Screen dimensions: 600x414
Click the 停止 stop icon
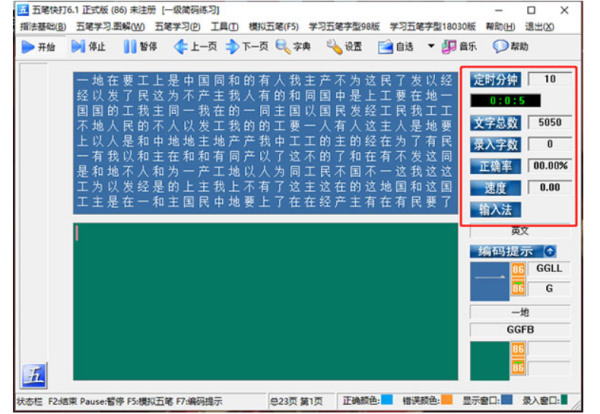[x=78, y=47]
